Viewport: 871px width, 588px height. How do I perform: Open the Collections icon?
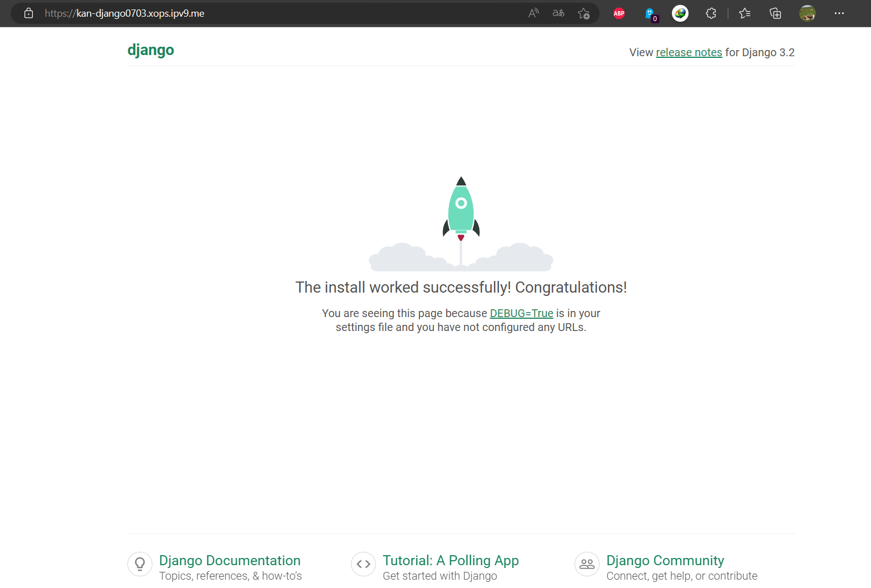775,13
